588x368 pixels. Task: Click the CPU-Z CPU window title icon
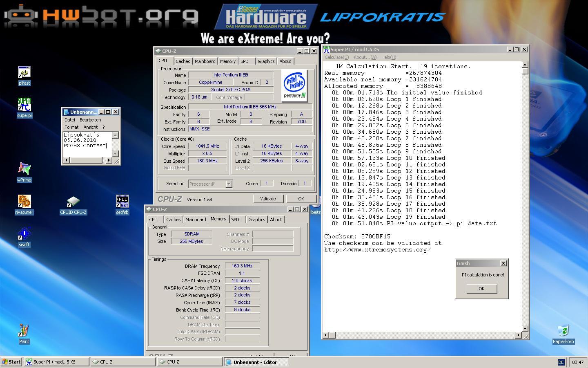(x=158, y=51)
